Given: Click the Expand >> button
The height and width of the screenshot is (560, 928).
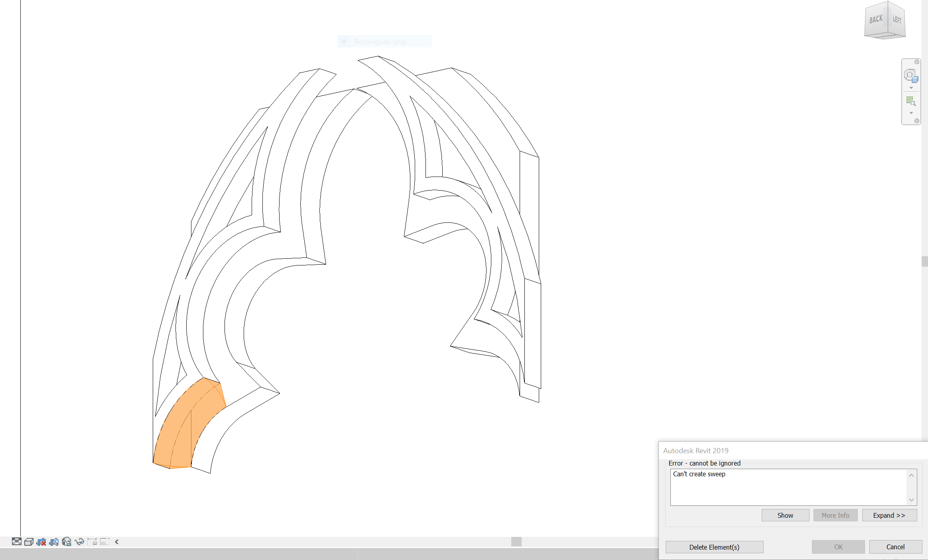Looking at the screenshot, I should click(889, 515).
